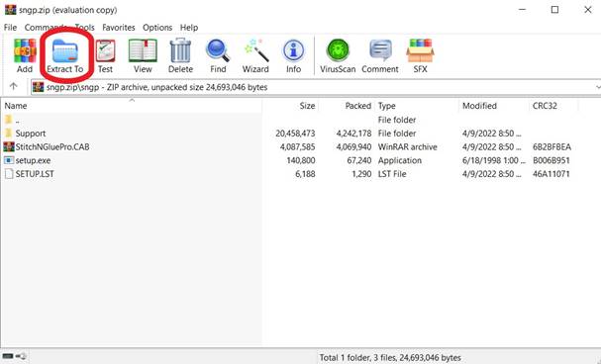Launch the Wizard wand tool
The image size is (601, 364).
click(255, 55)
